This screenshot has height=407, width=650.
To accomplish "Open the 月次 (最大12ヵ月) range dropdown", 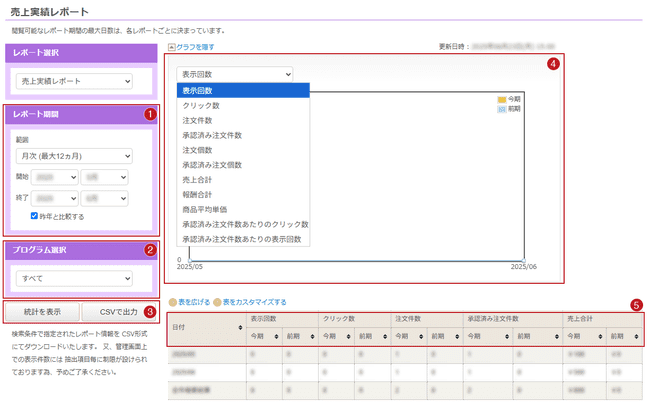I will [x=74, y=156].
